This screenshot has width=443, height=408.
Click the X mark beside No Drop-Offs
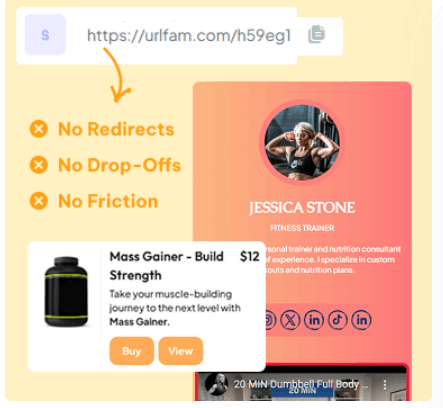pyautogui.click(x=39, y=165)
